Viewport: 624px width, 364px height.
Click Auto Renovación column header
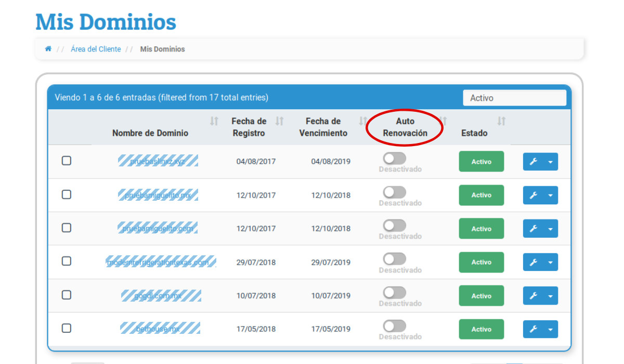(x=405, y=127)
